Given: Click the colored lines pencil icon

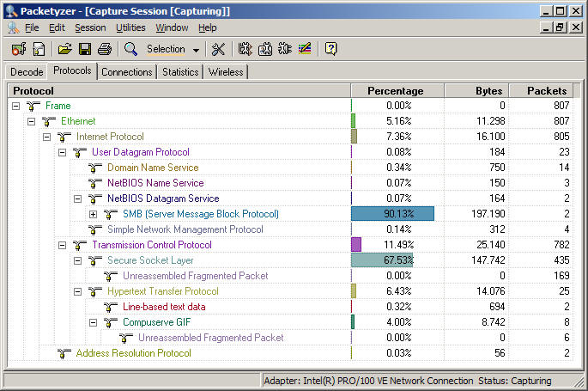Looking at the screenshot, I should pos(305,49).
